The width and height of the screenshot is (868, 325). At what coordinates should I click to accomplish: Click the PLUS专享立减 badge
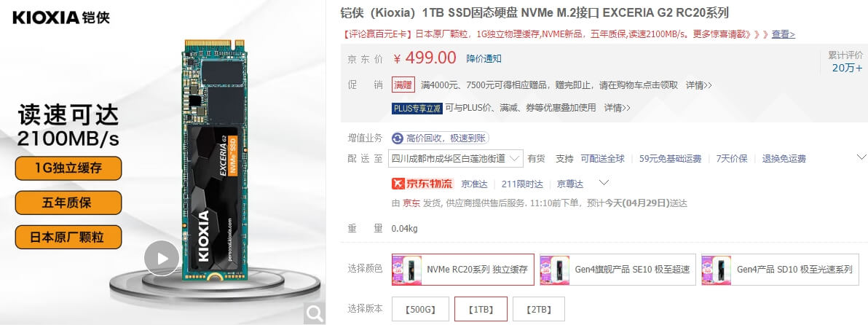coord(417,108)
